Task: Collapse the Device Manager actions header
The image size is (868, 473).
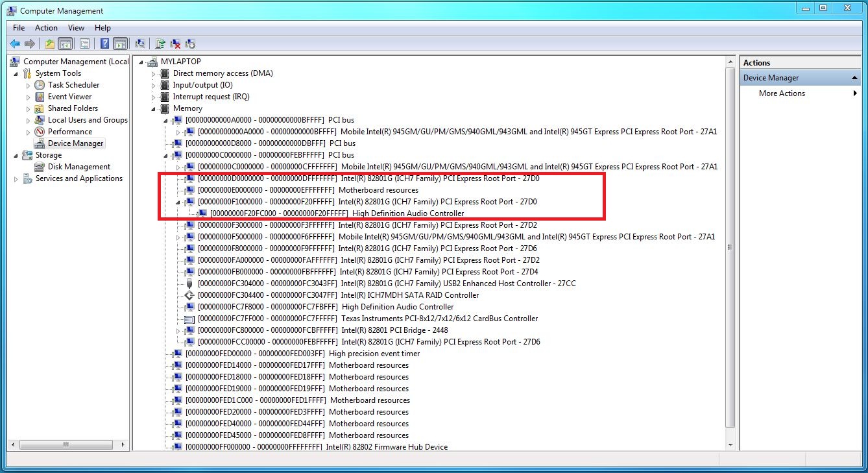Action: 855,78
